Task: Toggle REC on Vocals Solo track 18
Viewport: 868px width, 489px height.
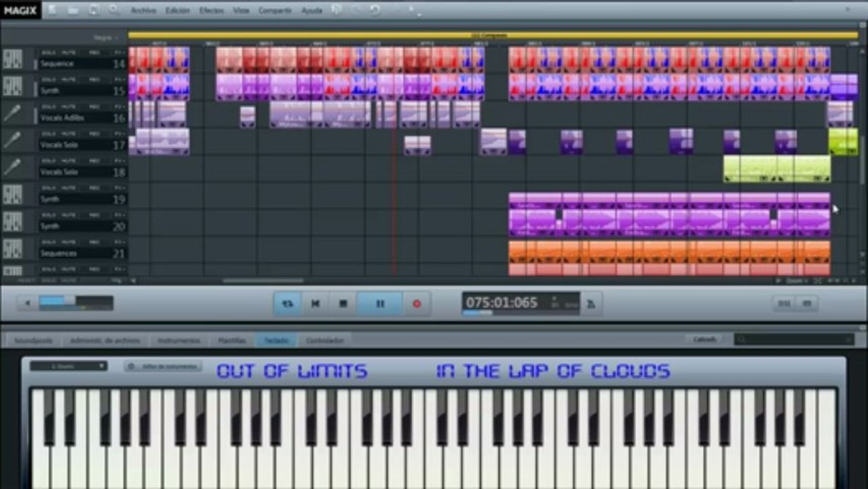Action: tap(94, 161)
